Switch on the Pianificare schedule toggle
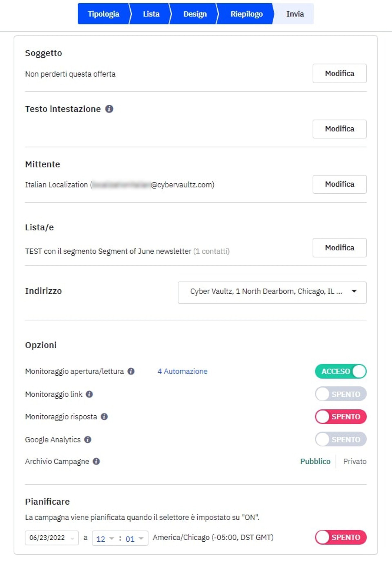 pos(341,537)
